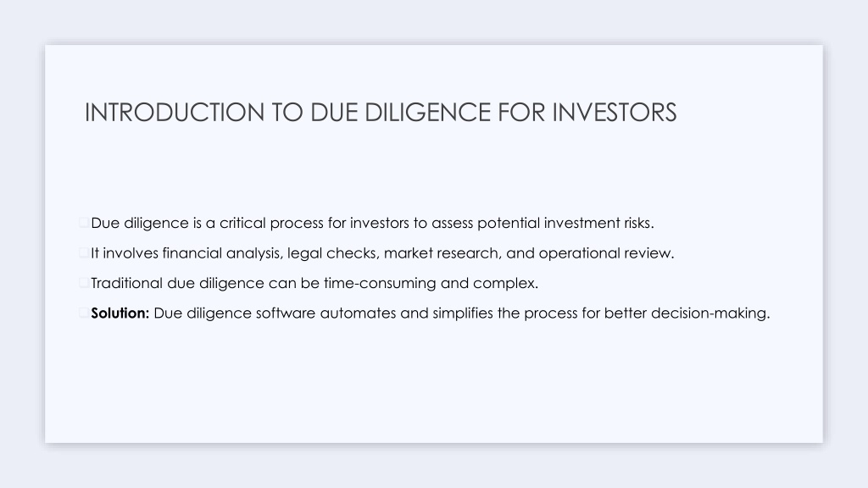Click the text 'market research' in second bullet

pos(442,253)
